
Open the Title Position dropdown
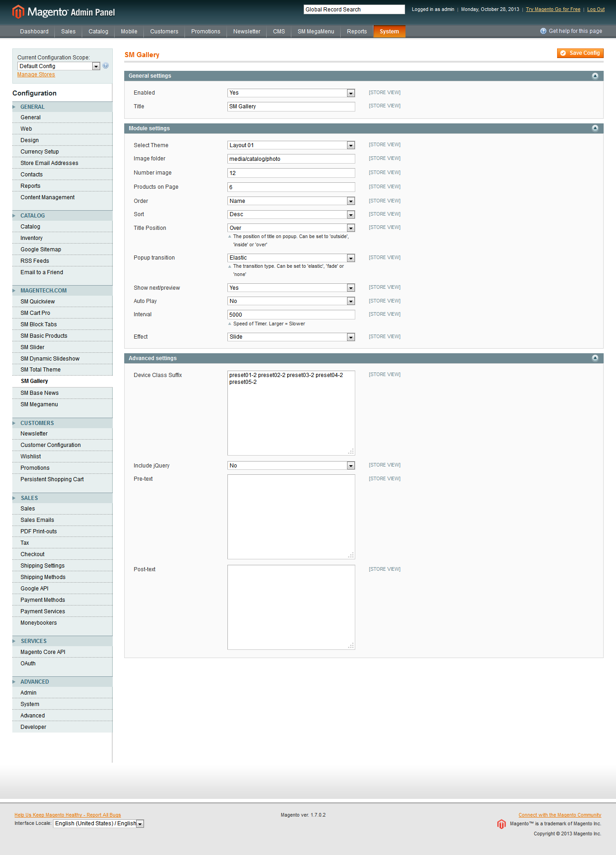tap(291, 228)
